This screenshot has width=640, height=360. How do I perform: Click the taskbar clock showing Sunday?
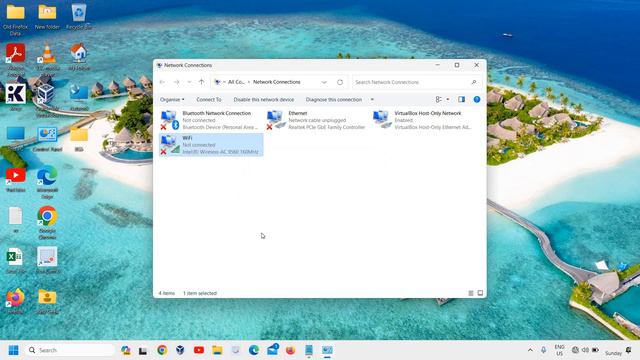tap(613, 353)
